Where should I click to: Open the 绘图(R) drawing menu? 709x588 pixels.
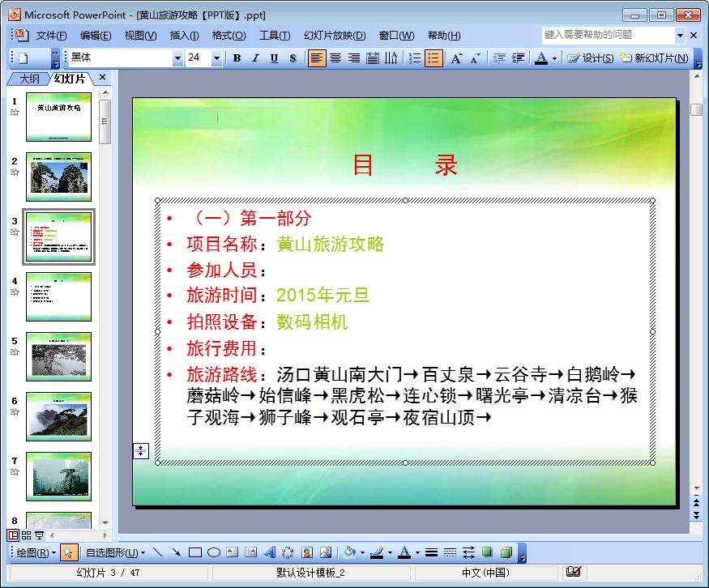(x=36, y=552)
